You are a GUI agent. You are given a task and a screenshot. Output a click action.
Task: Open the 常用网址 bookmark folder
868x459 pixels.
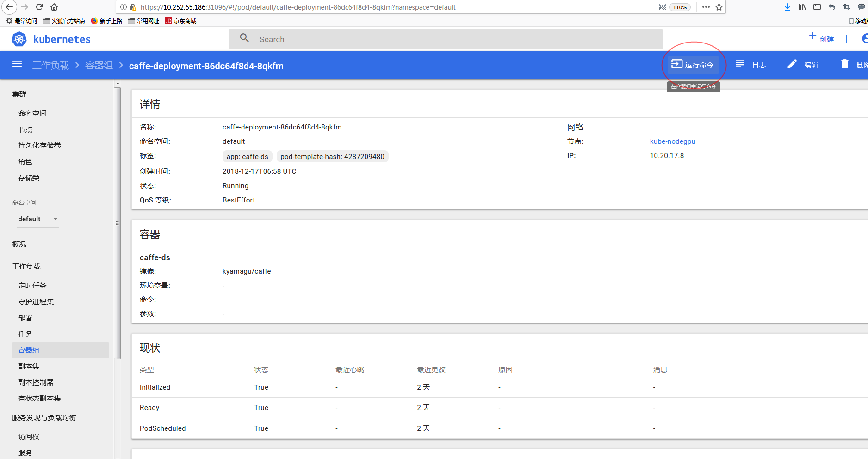pyautogui.click(x=143, y=21)
